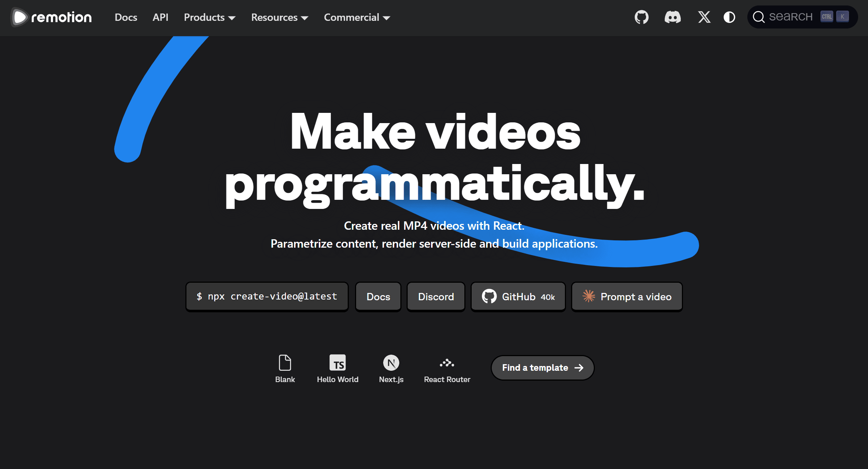Open the X (Twitter) icon in header
The width and height of the screenshot is (868, 469).
[704, 17]
